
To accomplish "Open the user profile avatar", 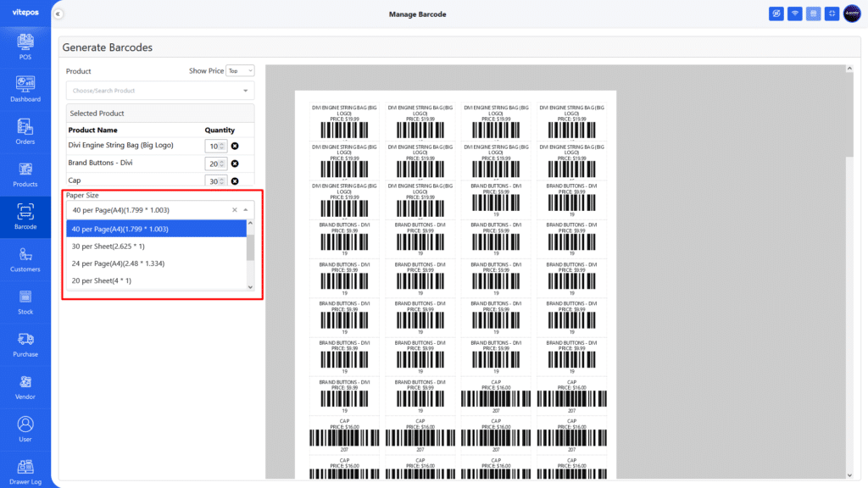I will [852, 14].
